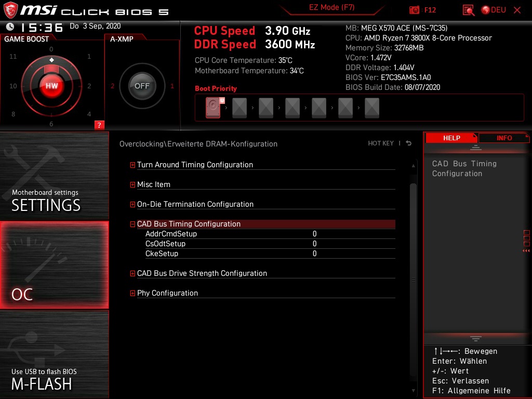Select the third empty boot device slot

[x=266, y=108]
